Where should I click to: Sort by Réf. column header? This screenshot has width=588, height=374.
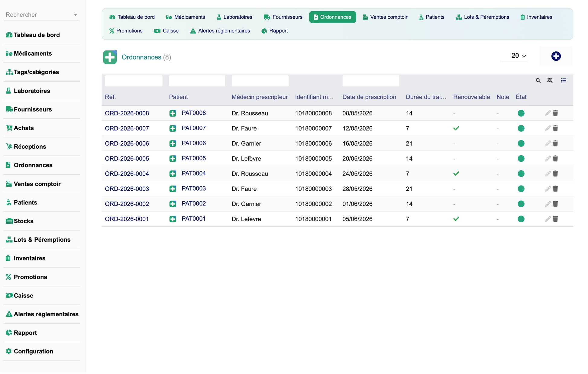[110, 97]
